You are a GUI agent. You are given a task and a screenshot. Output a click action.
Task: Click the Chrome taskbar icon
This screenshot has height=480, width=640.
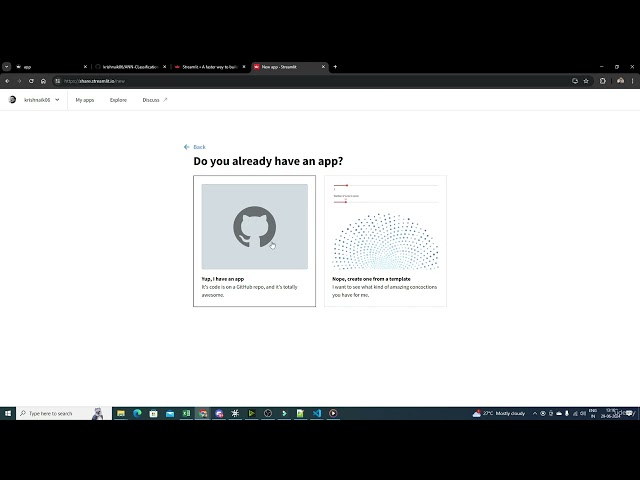click(x=202, y=413)
